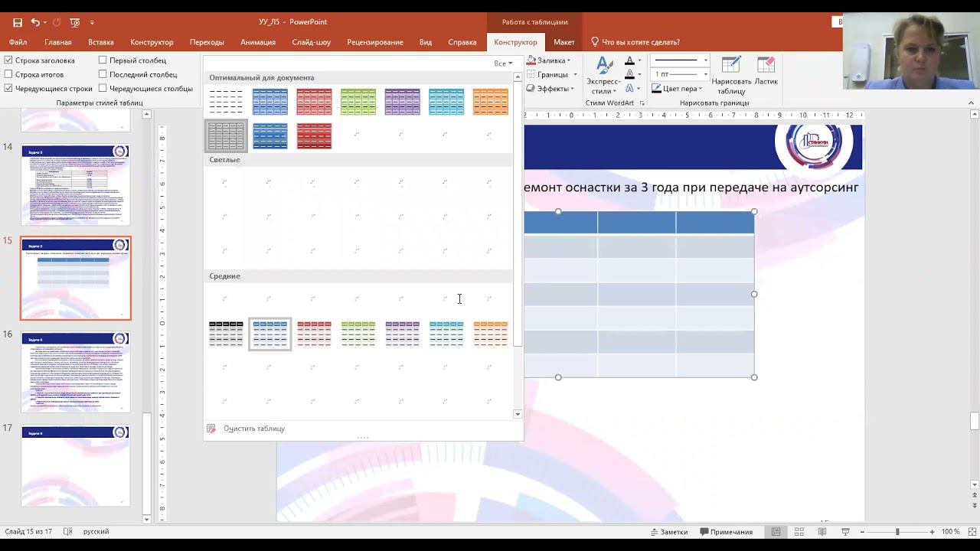Pick the blue medium-style table swatch
The image size is (980, 551).
click(x=270, y=334)
